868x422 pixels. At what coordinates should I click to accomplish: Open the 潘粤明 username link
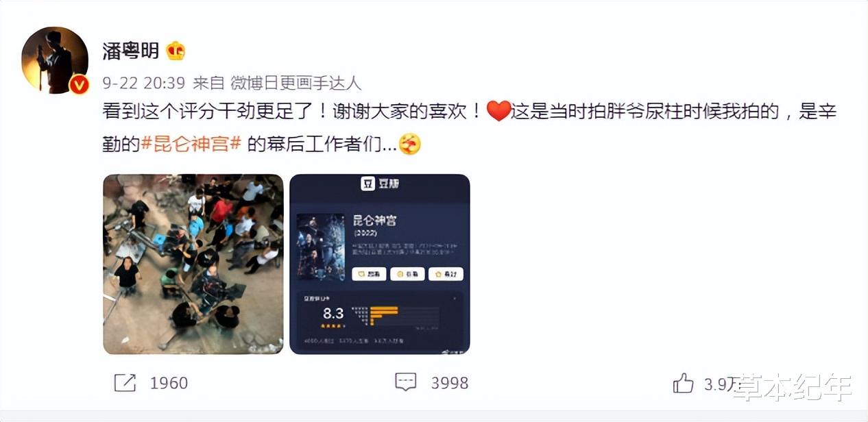[x=131, y=51]
